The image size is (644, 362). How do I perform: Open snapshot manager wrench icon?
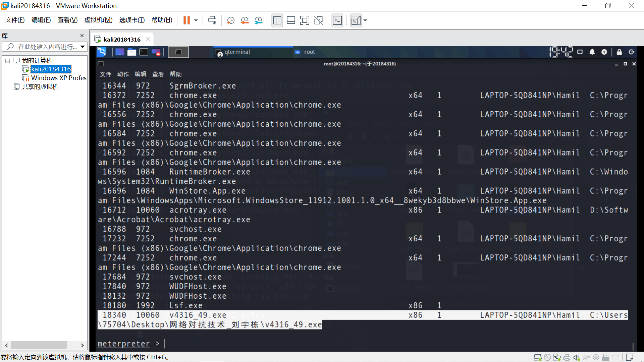[258, 20]
